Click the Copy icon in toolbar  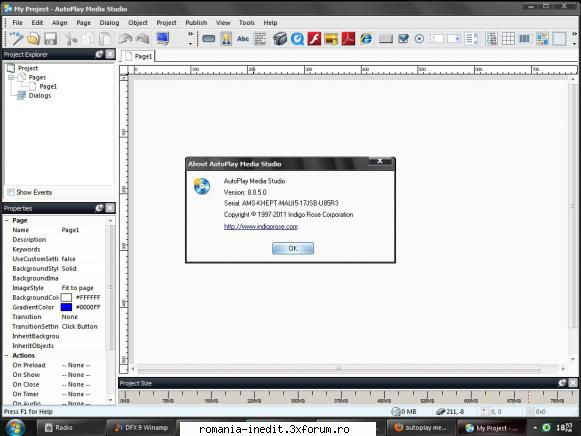click(x=88, y=39)
